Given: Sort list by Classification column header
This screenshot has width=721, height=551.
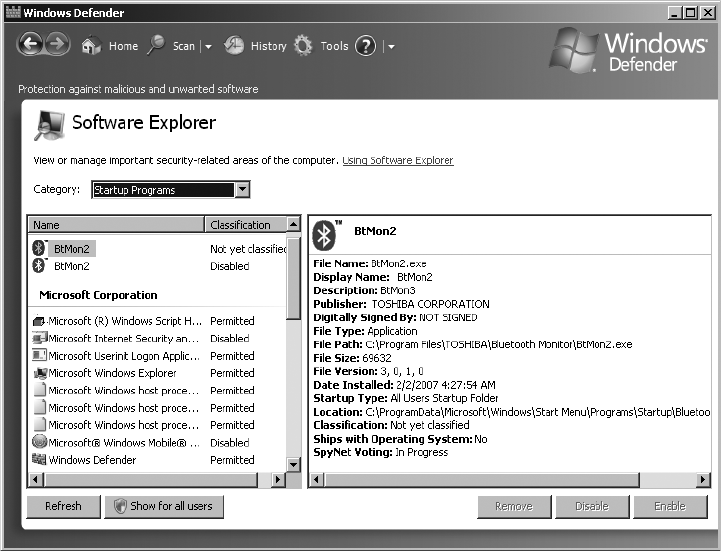Looking at the screenshot, I should point(246,225).
